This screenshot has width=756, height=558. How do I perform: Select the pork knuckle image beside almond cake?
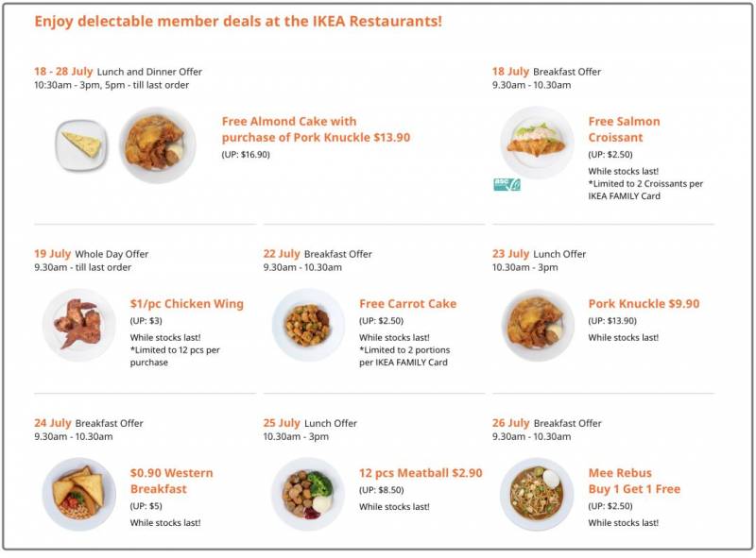[x=157, y=144]
